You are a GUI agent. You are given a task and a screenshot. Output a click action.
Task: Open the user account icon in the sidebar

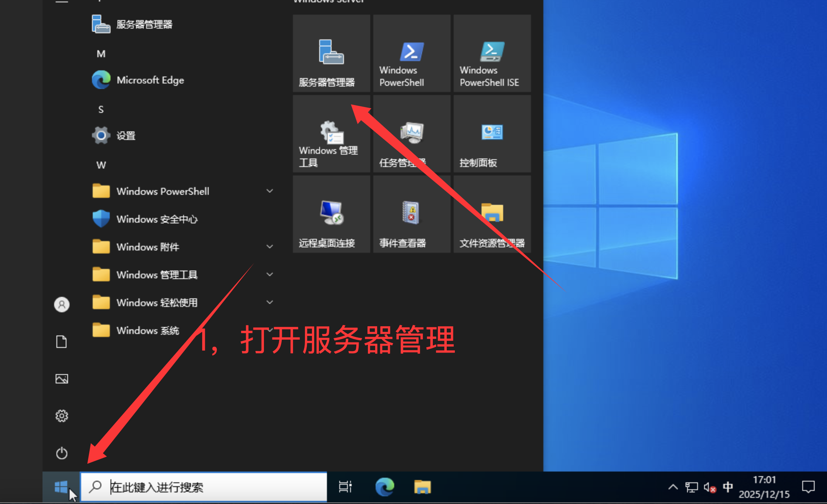61,305
